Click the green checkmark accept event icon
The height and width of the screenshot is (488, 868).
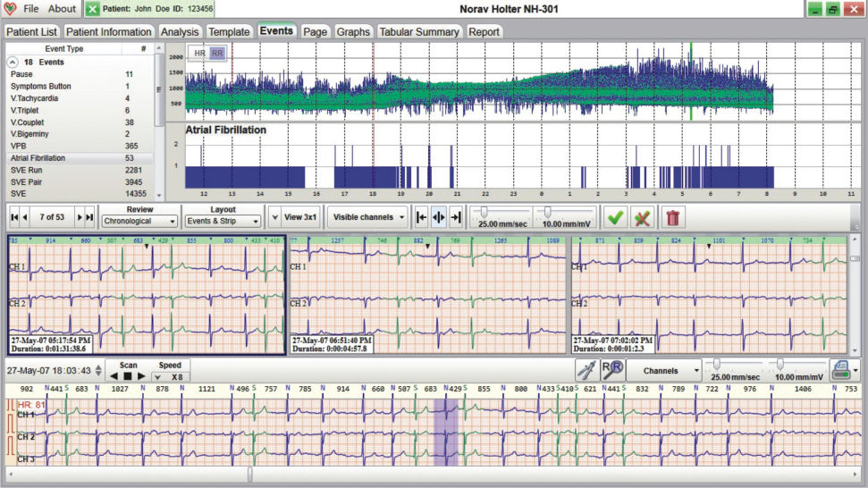tap(615, 217)
